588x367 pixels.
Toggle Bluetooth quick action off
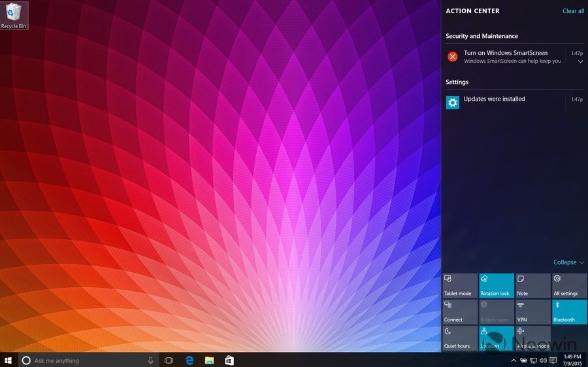tap(569, 312)
